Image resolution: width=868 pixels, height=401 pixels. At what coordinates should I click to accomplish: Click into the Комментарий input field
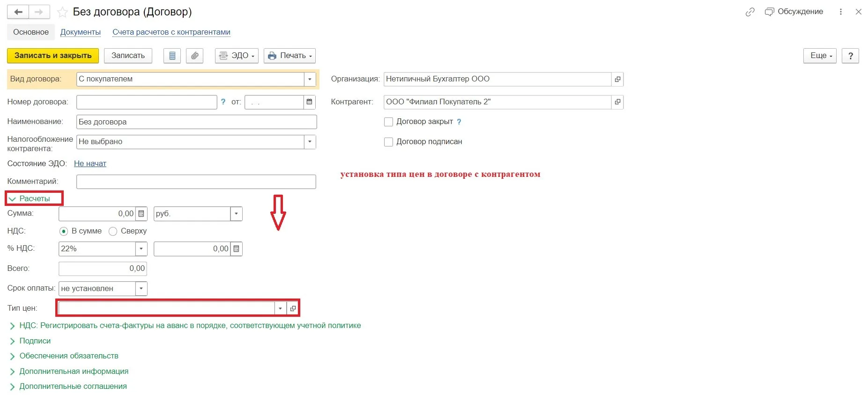tap(196, 182)
